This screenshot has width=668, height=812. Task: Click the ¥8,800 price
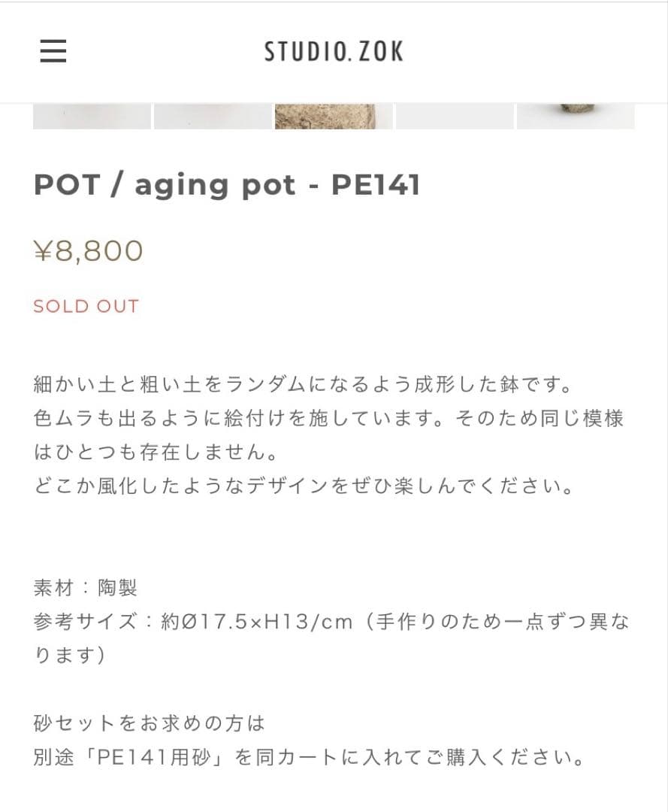89,251
